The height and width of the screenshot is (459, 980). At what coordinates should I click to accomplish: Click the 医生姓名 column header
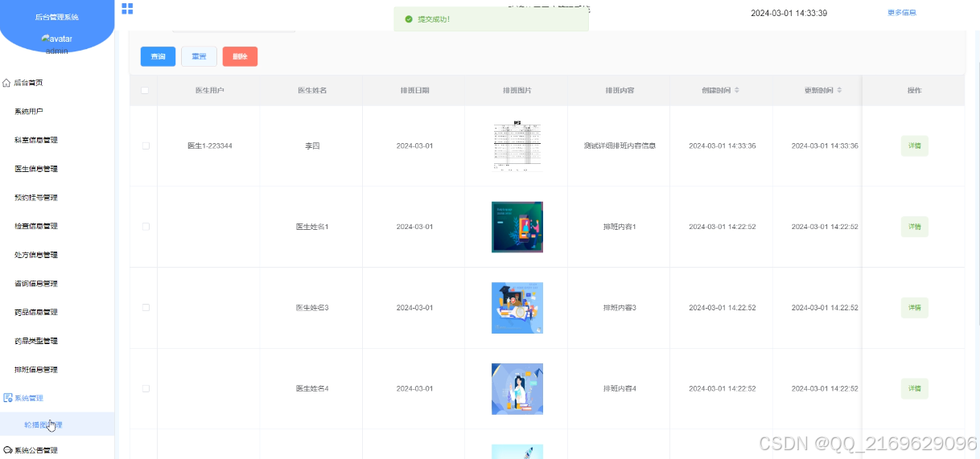(312, 90)
